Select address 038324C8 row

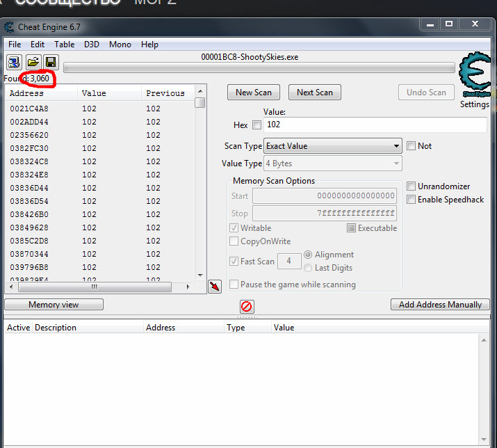click(x=99, y=162)
